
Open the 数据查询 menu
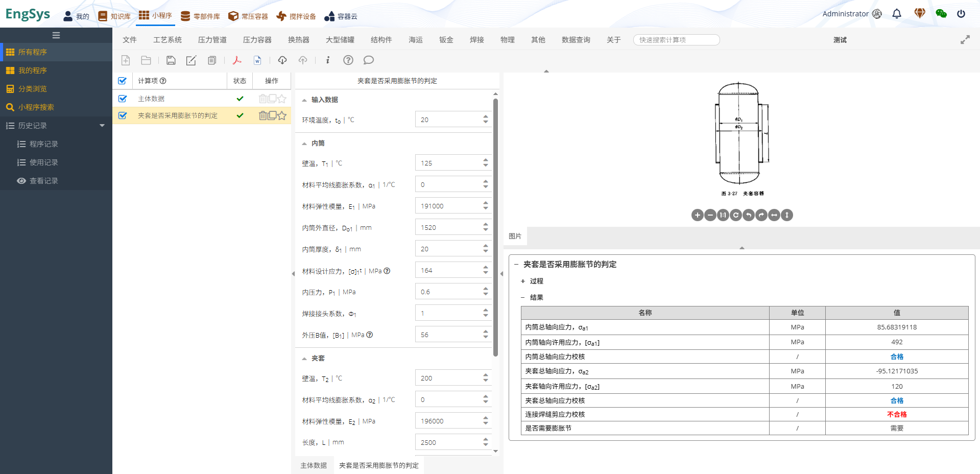[x=575, y=39]
